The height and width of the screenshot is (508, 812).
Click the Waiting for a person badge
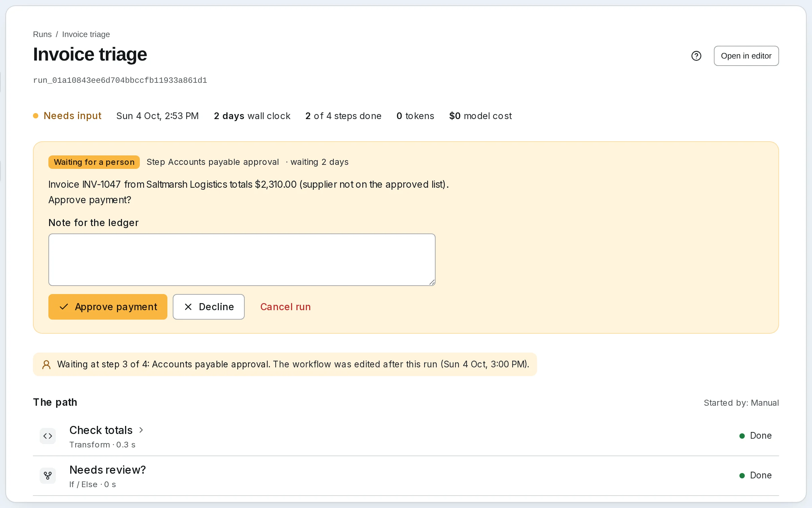coord(94,162)
